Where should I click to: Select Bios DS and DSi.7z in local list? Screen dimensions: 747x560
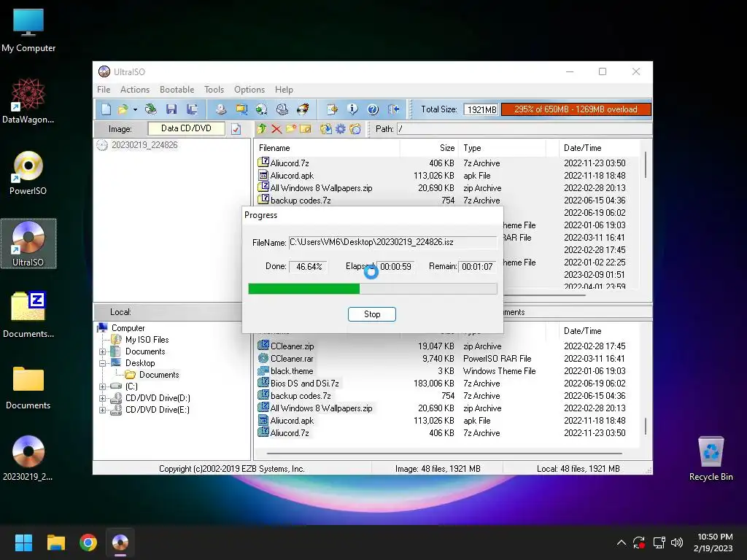pos(305,384)
